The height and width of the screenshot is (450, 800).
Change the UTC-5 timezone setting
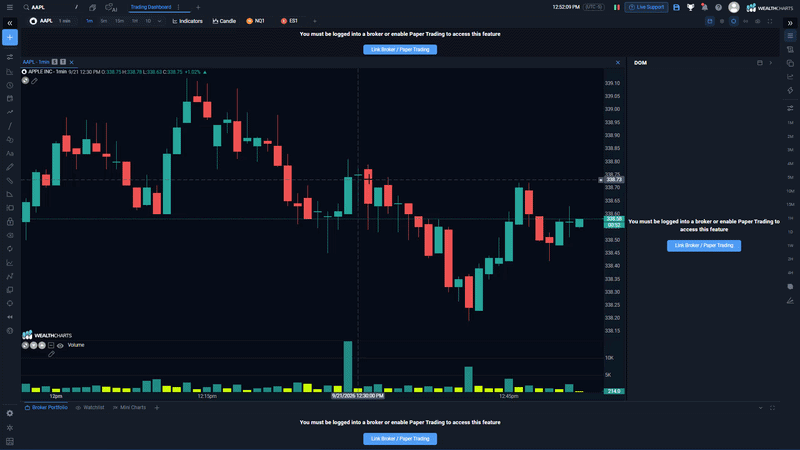pos(594,7)
